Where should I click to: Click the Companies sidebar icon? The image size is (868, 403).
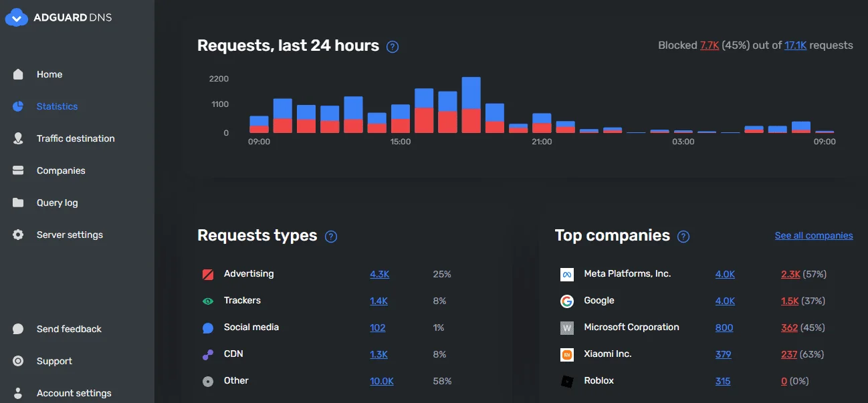tap(18, 170)
